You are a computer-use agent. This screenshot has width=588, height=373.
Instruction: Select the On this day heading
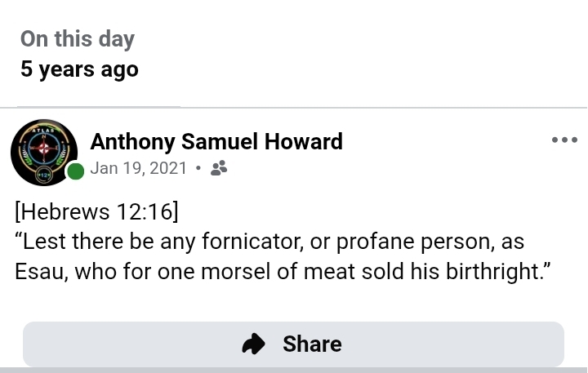pos(78,39)
